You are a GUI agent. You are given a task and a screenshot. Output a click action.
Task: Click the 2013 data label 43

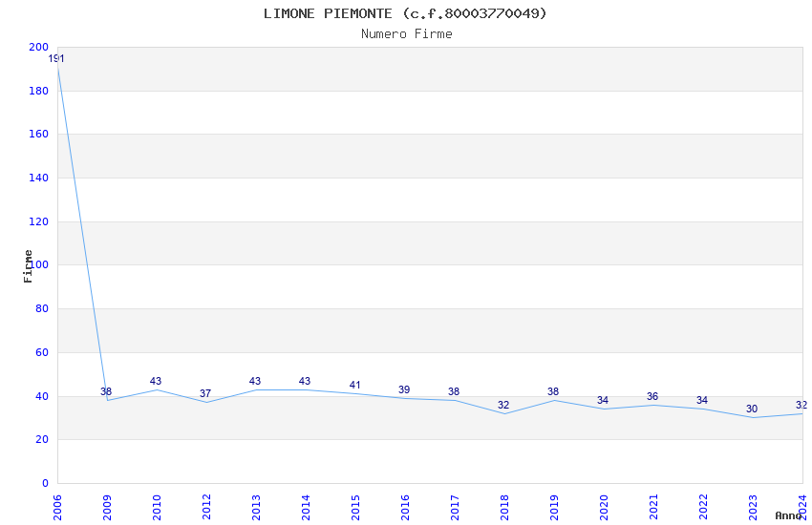click(x=255, y=381)
